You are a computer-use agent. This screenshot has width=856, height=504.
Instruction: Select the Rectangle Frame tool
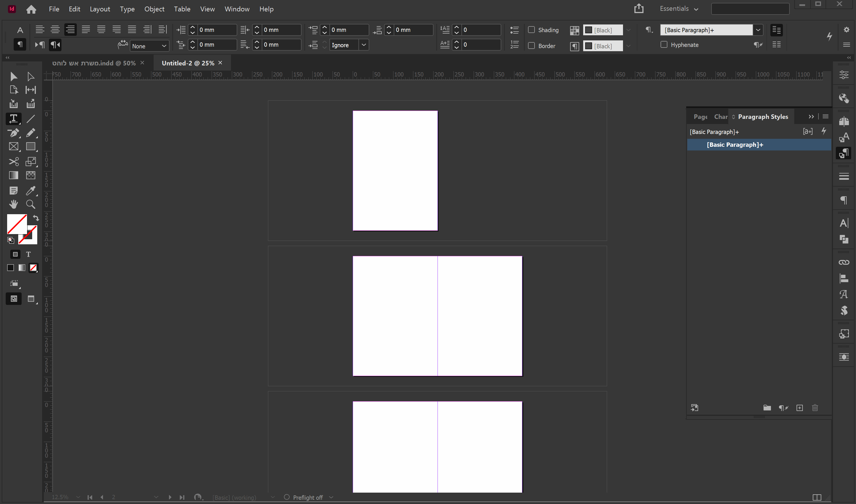[13, 146]
